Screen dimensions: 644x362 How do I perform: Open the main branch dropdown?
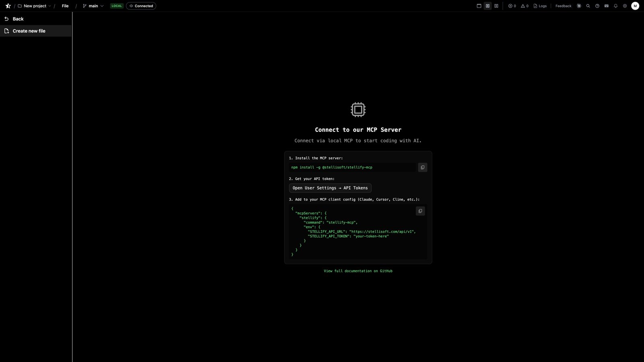pyautogui.click(x=93, y=6)
